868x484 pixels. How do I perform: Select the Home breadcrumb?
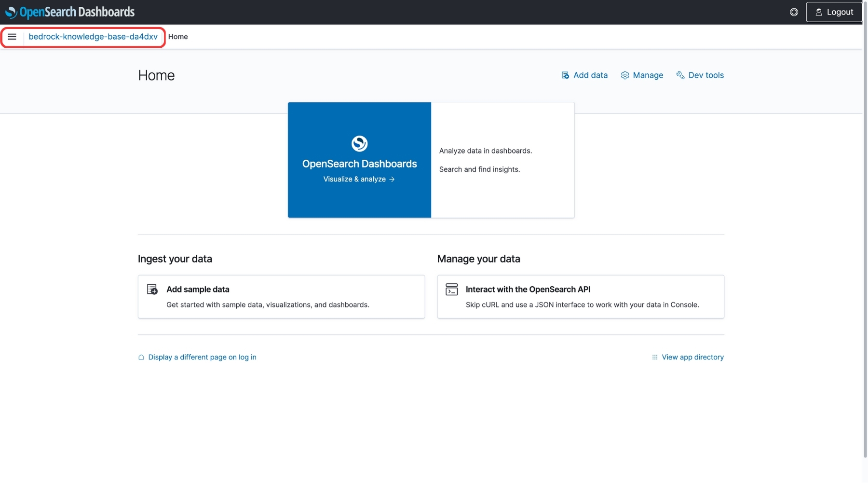tap(178, 37)
